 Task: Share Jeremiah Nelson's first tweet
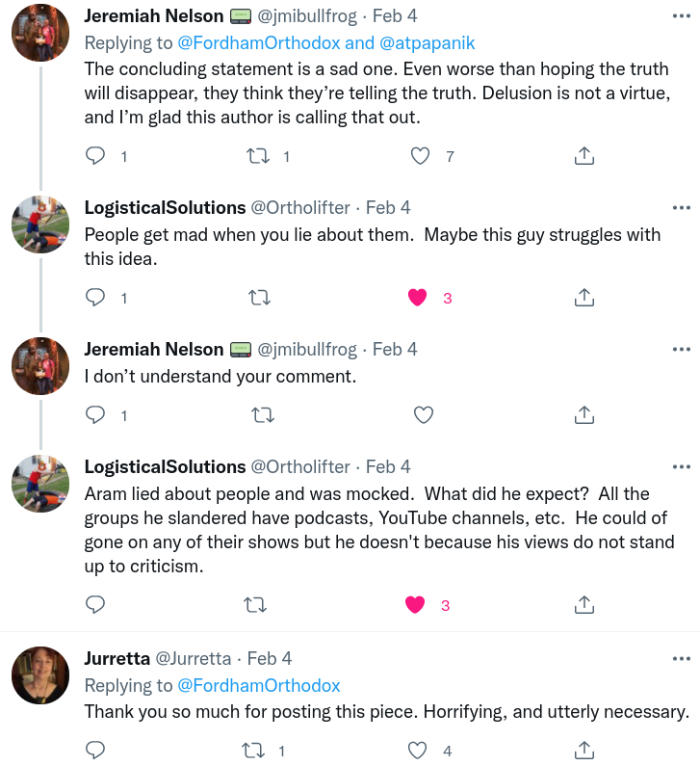tap(584, 156)
